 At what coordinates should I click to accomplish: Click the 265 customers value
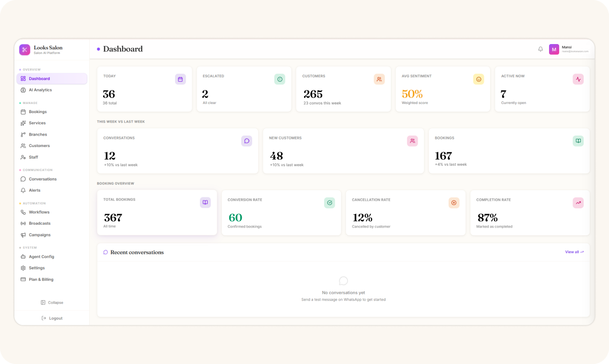click(x=313, y=94)
